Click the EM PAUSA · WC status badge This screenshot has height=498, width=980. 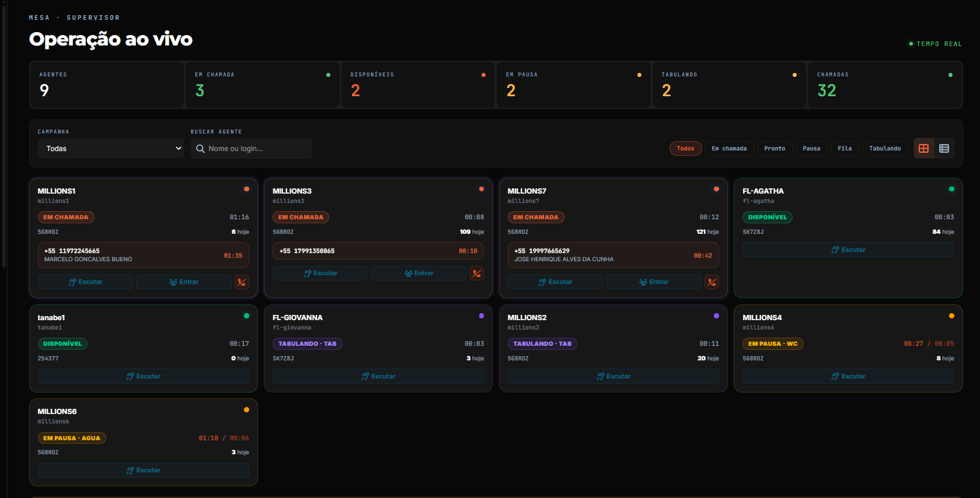pos(773,344)
